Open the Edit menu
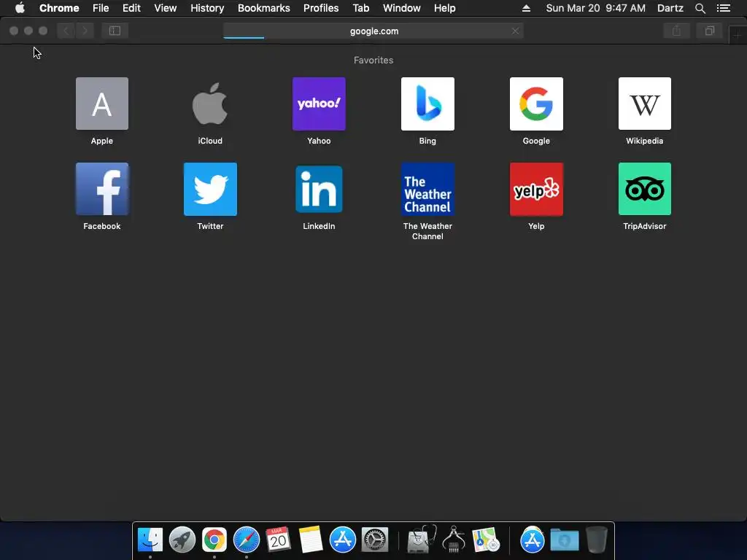The image size is (747, 560). (131, 8)
